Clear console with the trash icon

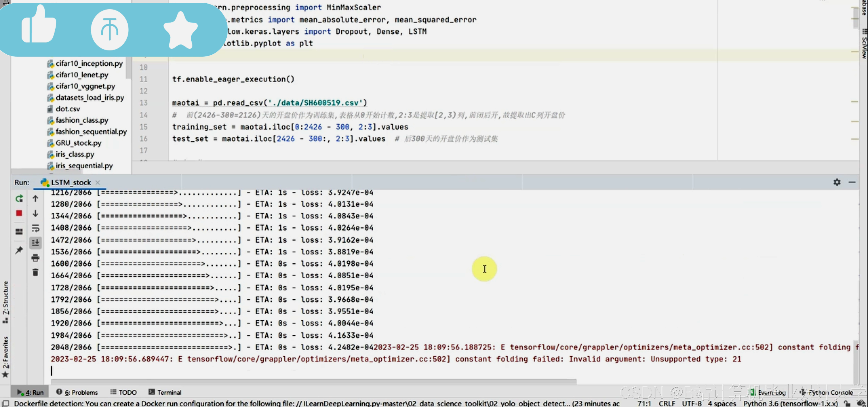point(35,272)
